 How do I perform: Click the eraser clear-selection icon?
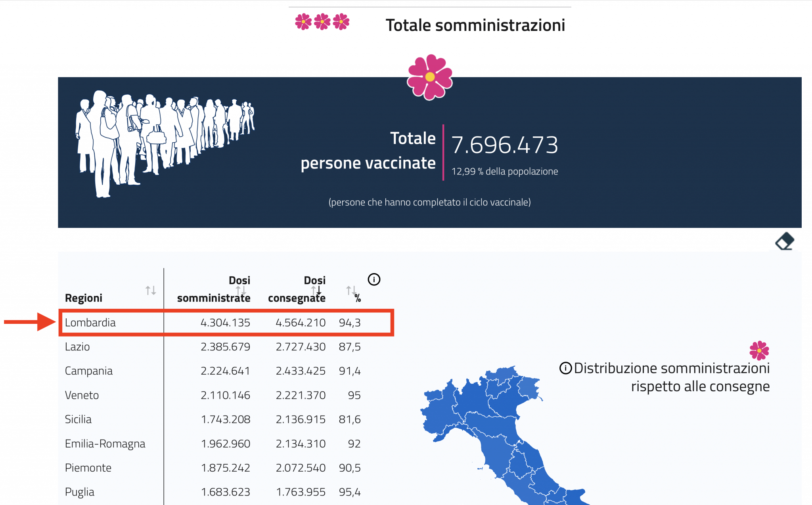(x=785, y=241)
